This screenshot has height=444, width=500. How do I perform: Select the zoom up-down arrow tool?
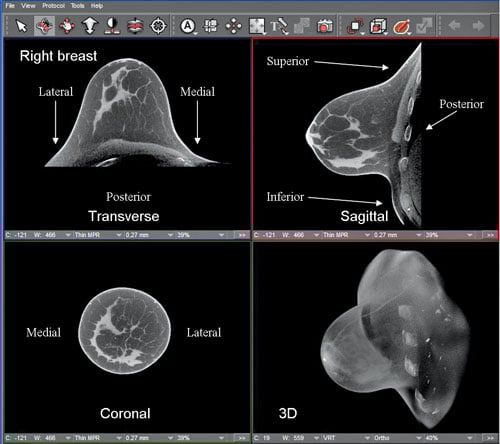pyautogui.click(x=90, y=26)
